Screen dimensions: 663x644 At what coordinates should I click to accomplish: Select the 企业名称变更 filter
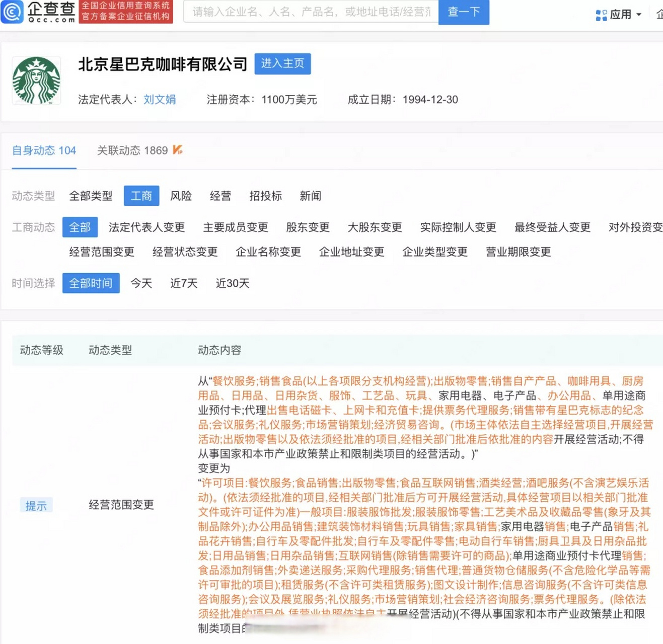tap(268, 252)
